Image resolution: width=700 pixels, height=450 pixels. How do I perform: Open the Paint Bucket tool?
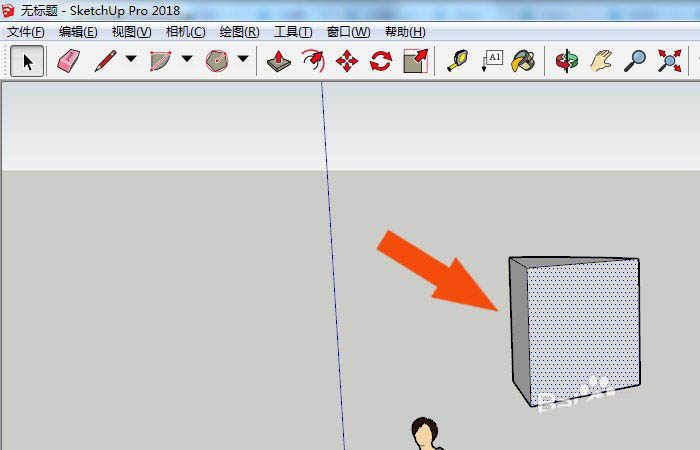(x=524, y=61)
